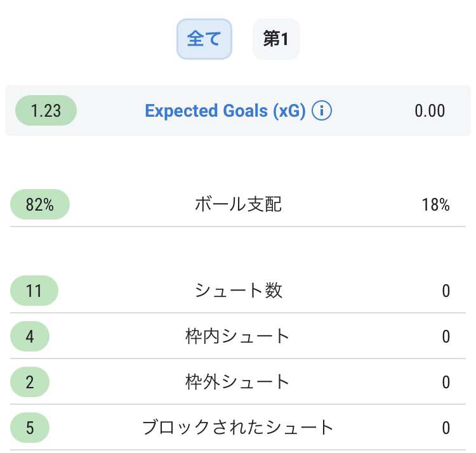Click the 1.23 xG home badge

coord(46,111)
